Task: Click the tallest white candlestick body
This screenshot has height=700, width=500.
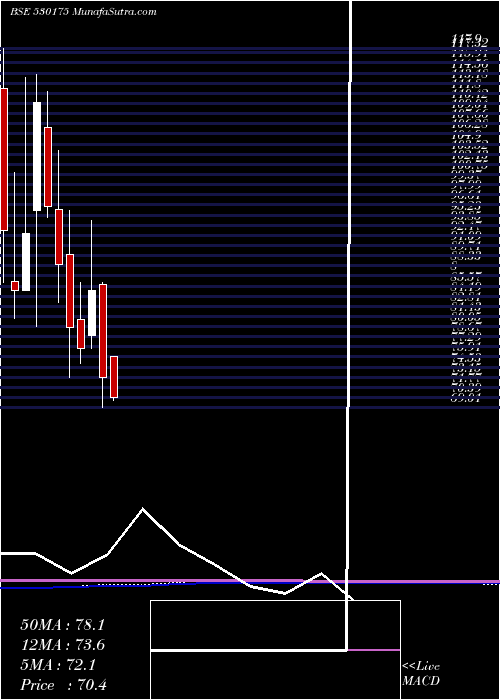Action: 37,156
